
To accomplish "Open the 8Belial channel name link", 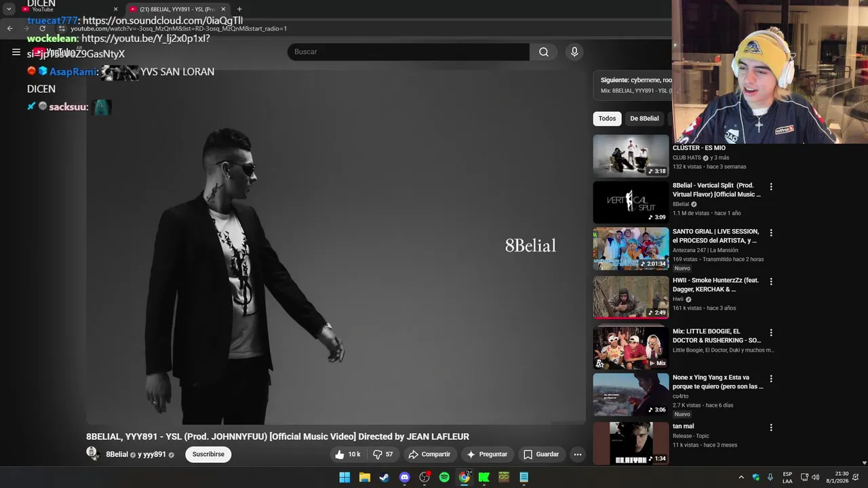I will pos(117,454).
